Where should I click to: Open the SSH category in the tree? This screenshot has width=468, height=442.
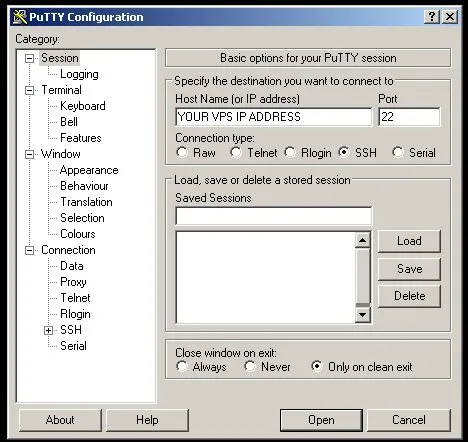pos(71,330)
